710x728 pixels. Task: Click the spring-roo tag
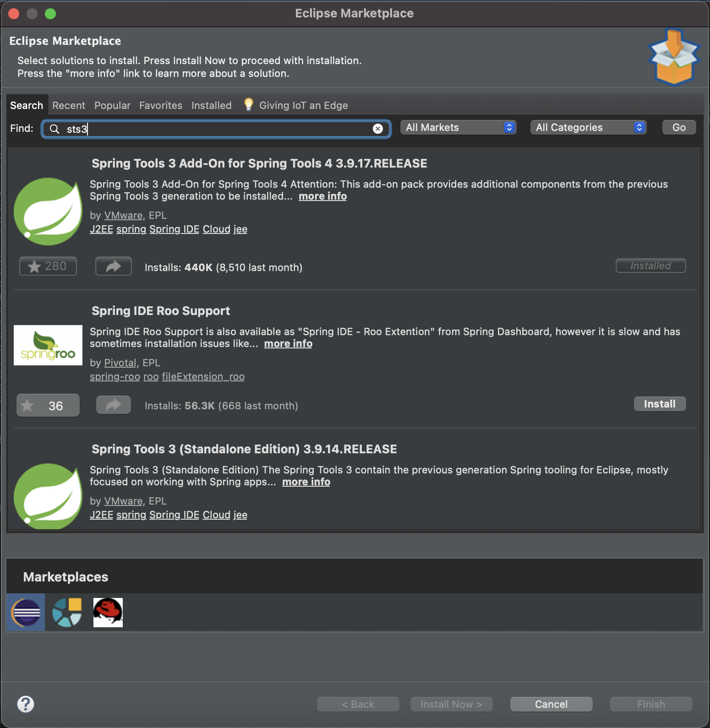coord(115,376)
